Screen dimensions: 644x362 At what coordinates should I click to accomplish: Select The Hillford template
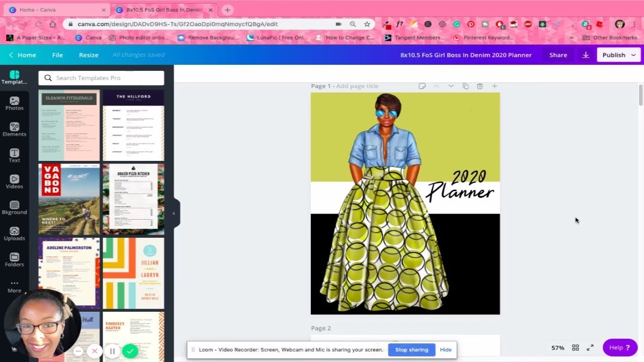click(x=133, y=125)
